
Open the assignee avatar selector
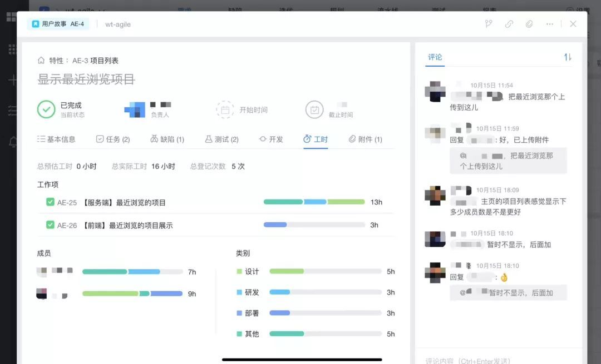[x=135, y=110]
